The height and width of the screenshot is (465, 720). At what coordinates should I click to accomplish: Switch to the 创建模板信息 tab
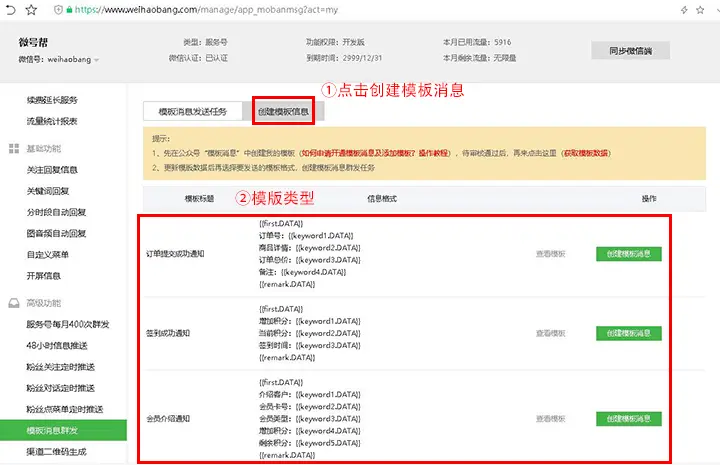tap(283, 112)
